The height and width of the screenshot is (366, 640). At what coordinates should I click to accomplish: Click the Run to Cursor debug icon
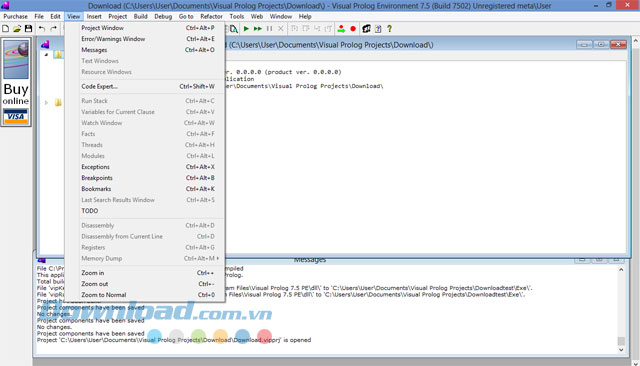pos(329,29)
